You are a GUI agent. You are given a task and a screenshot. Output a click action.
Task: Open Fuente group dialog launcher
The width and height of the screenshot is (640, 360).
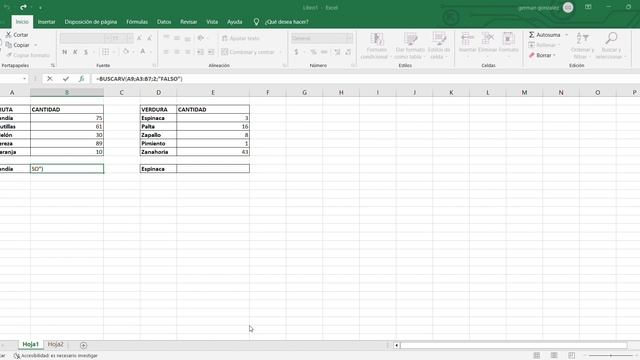[x=154, y=65]
